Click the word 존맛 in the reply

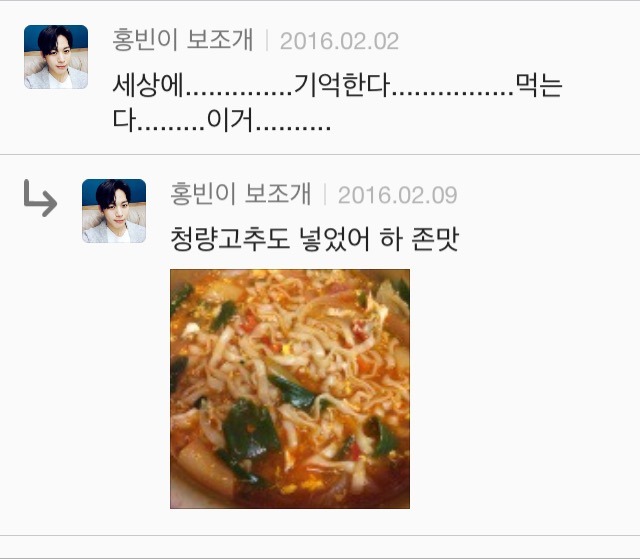click(x=435, y=239)
